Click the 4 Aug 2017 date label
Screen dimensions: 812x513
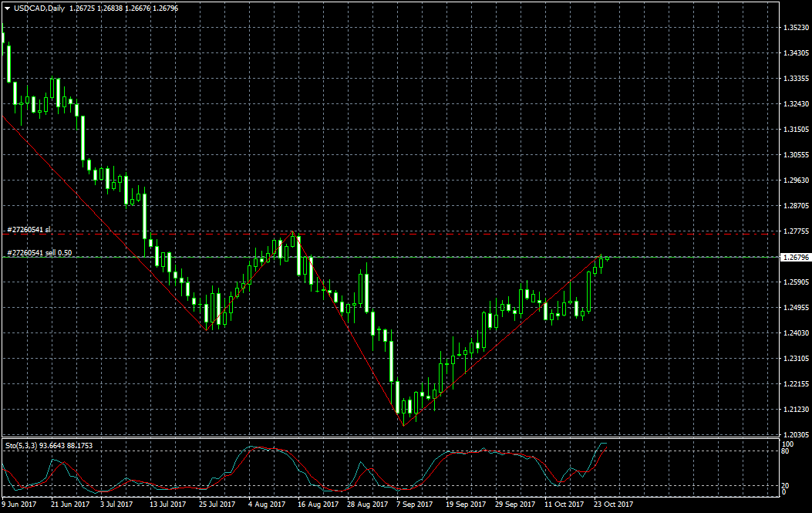[266, 505]
